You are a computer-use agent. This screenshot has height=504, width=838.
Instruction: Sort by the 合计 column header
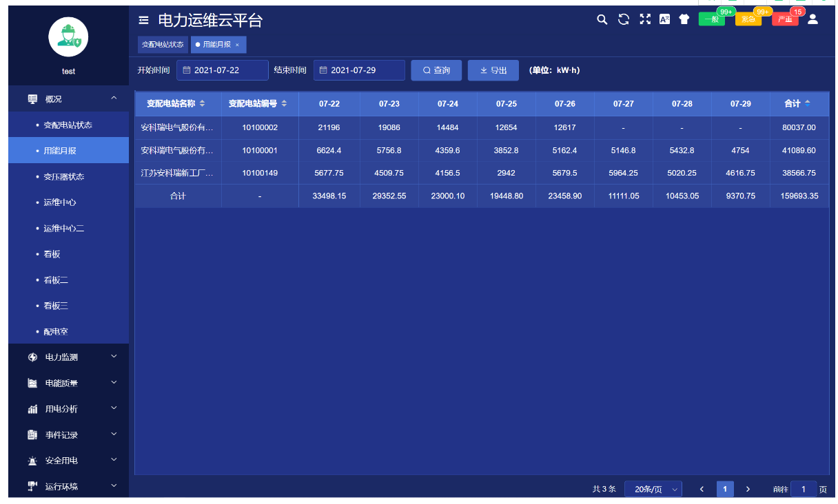[x=798, y=103]
